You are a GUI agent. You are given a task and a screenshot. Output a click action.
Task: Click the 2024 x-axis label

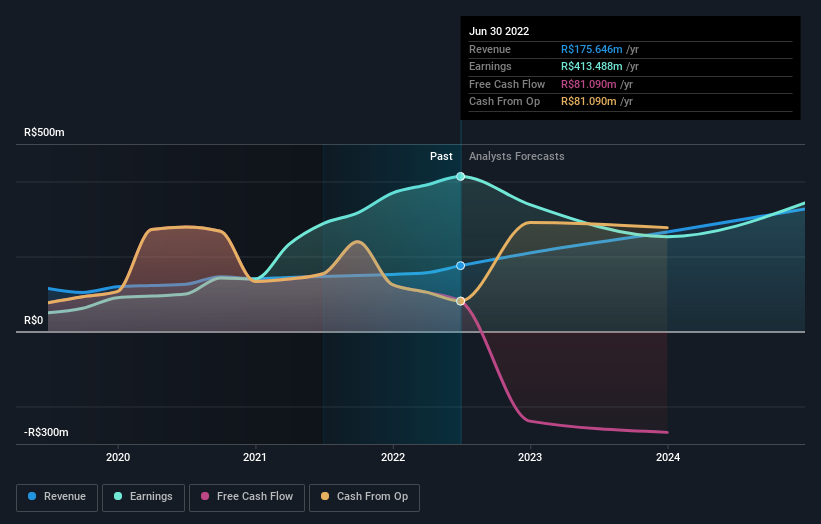[668, 457]
